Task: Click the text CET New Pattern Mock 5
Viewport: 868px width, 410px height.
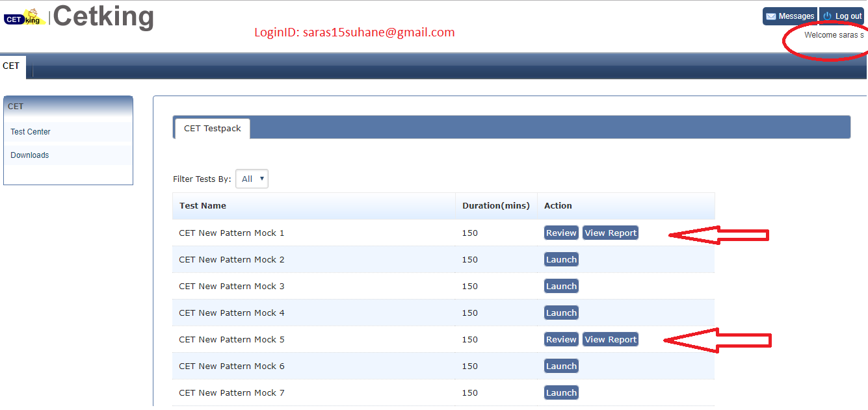Action: click(231, 340)
